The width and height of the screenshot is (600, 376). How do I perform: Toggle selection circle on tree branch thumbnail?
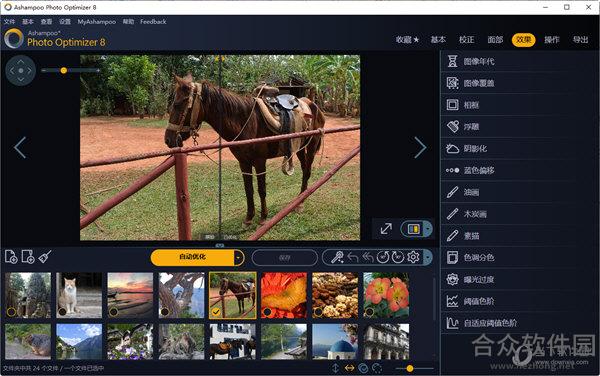tap(165, 312)
